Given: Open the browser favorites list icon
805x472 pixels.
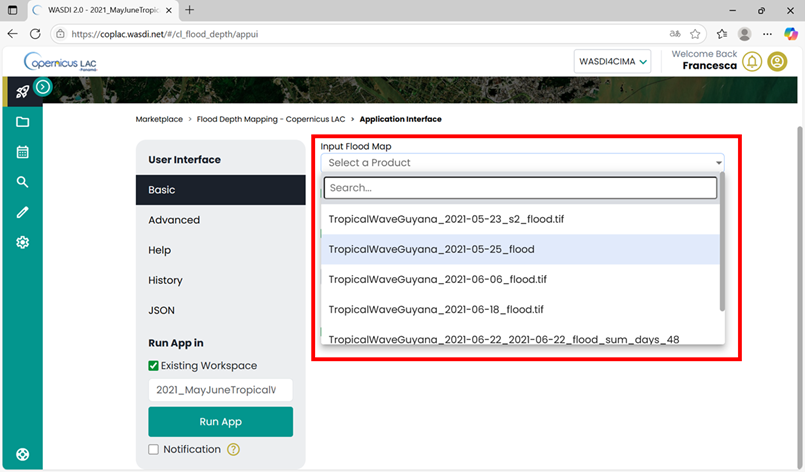Looking at the screenshot, I should click(722, 34).
